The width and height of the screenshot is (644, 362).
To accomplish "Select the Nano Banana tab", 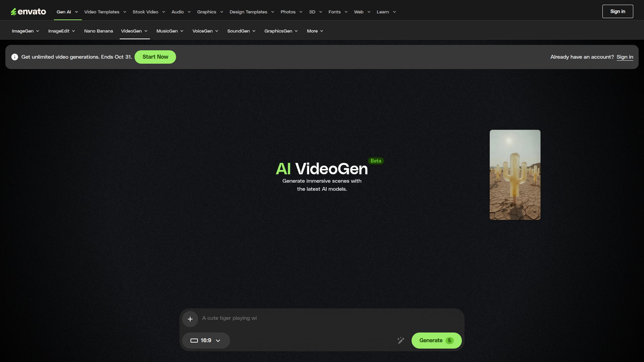I will click(98, 31).
